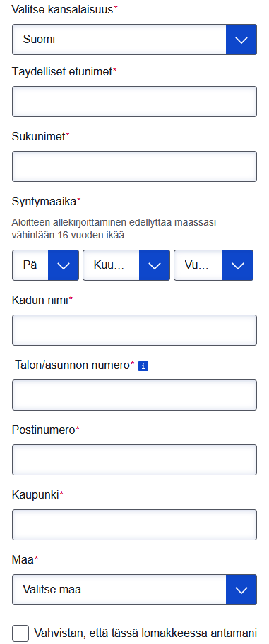Image resolution: width=269 pixels, height=644 pixels.
Task: Click inside the Kaupunki input field
Action: click(134, 525)
